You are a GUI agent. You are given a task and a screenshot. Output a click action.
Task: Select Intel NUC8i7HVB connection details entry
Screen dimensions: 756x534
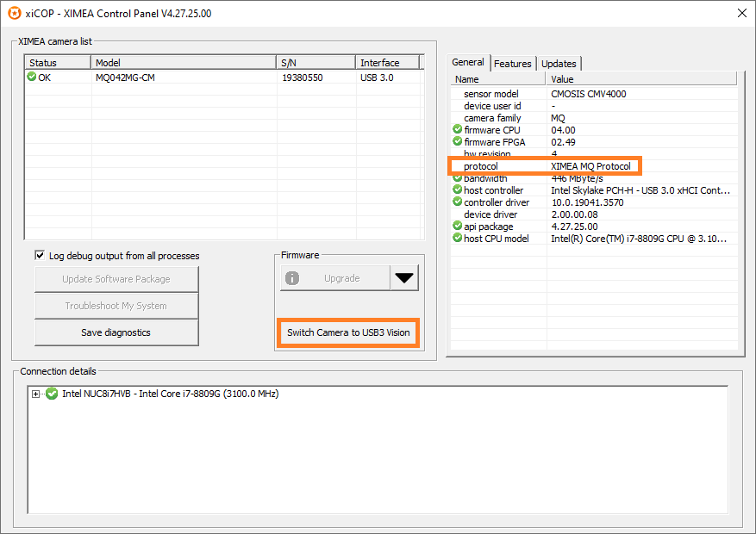[x=170, y=394]
